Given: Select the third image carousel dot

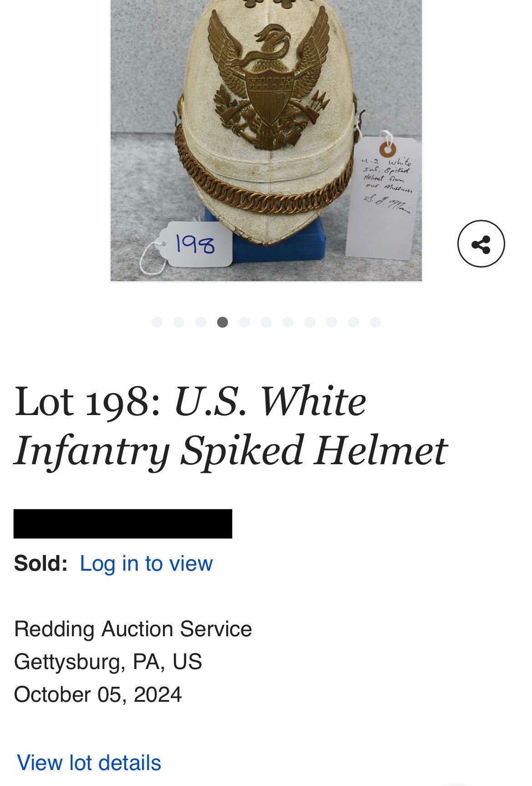Looking at the screenshot, I should [x=201, y=322].
